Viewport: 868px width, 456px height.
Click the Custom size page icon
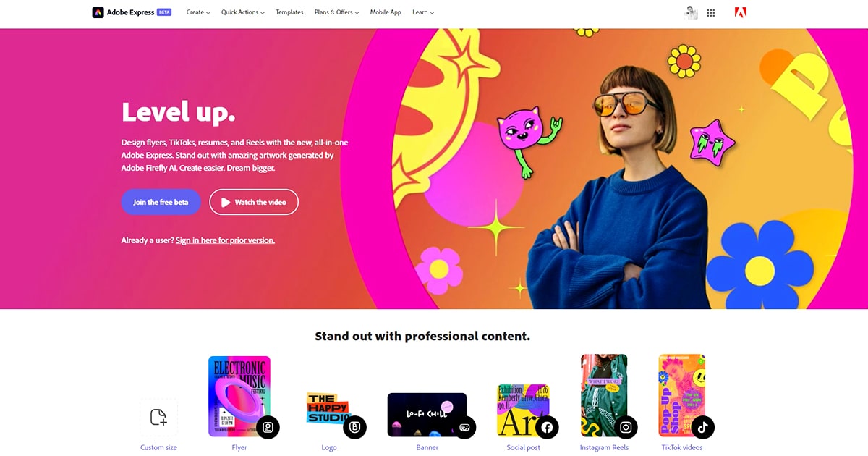pos(158,417)
